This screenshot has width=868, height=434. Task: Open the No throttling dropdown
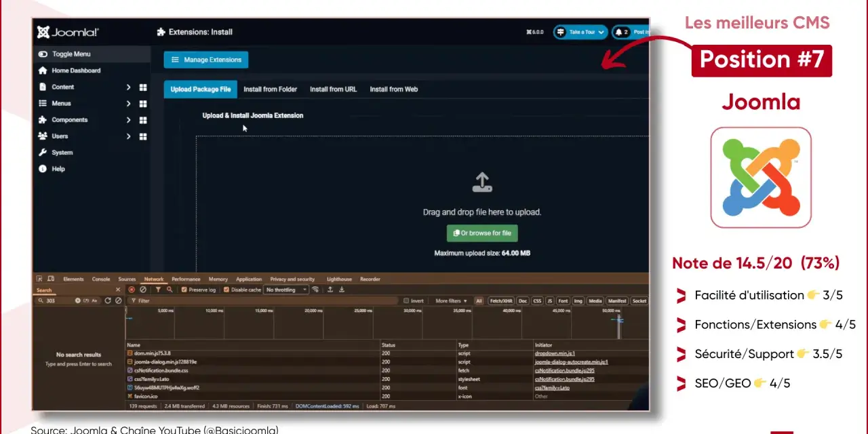click(287, 290)
